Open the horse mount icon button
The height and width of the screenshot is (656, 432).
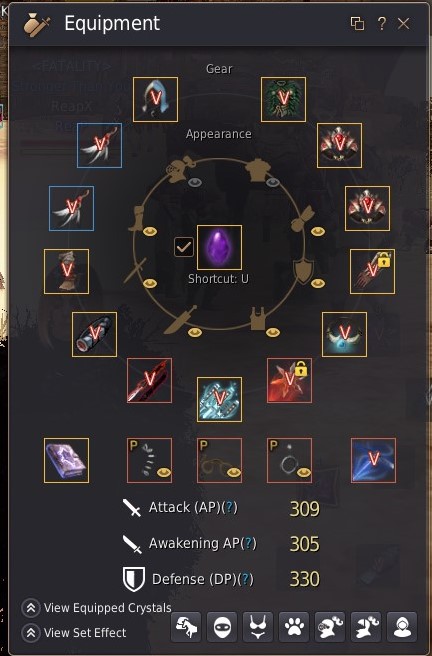pos(186,627)
